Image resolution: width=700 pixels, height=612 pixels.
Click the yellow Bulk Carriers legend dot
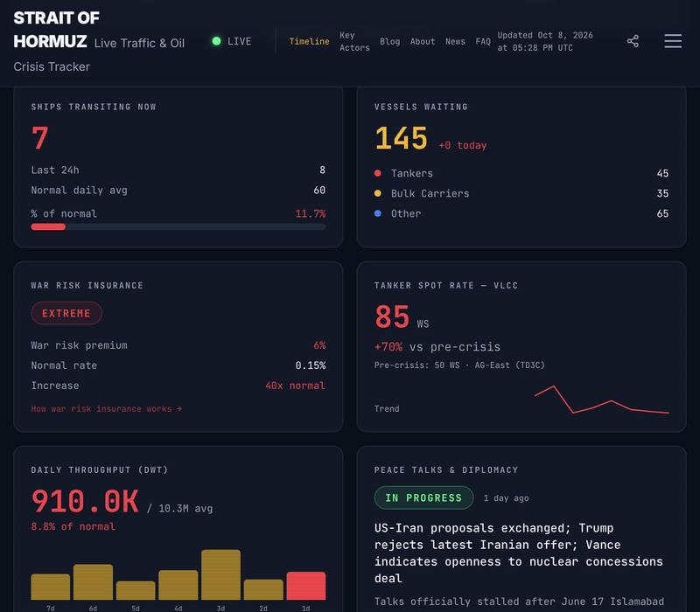(x=378, y=193)
